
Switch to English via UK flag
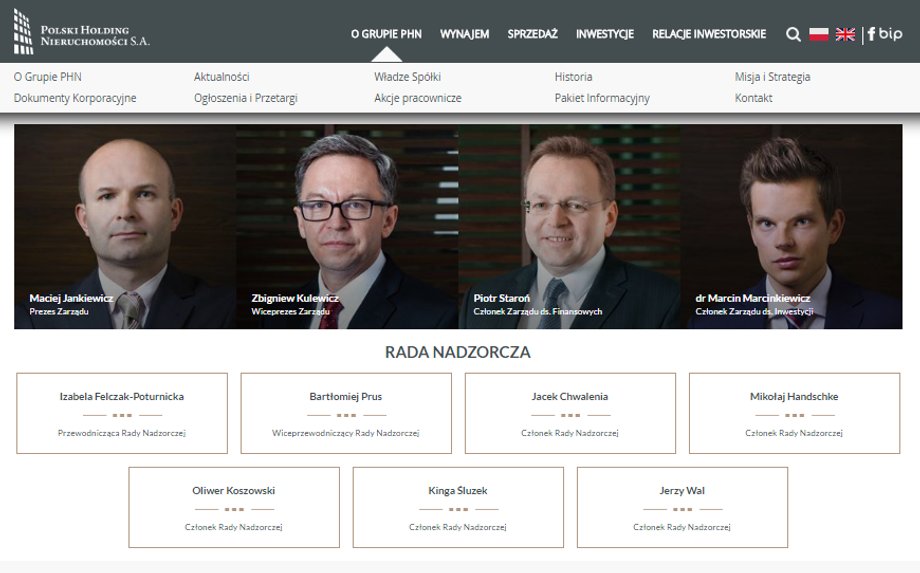845,34
